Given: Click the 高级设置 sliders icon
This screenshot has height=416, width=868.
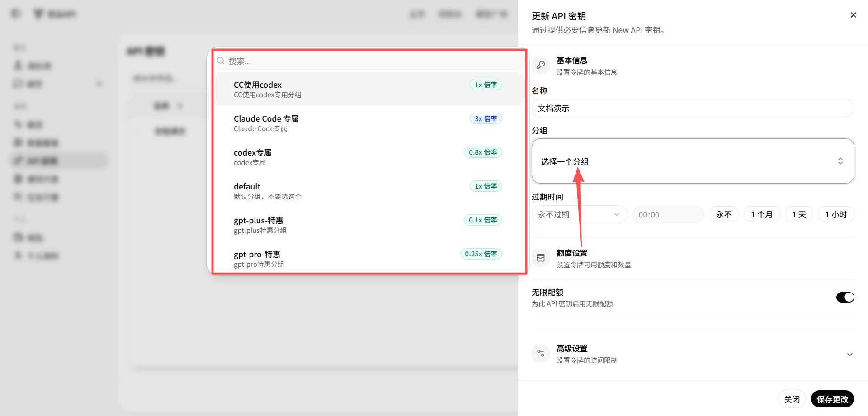Looking at the screenshot, I should (x=541, y=353).
